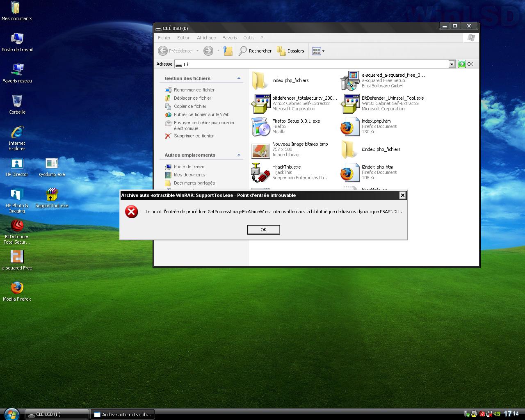525x420 pixels.
Task: Click the forward navigation arrow button
Action: 208,51
